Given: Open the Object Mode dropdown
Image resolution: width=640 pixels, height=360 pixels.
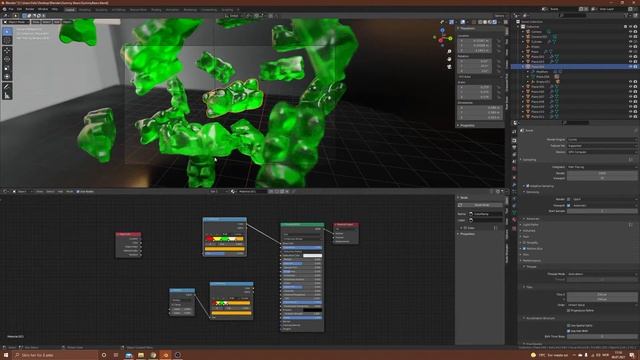Looking at the screenshot, I should pos(16,22).
